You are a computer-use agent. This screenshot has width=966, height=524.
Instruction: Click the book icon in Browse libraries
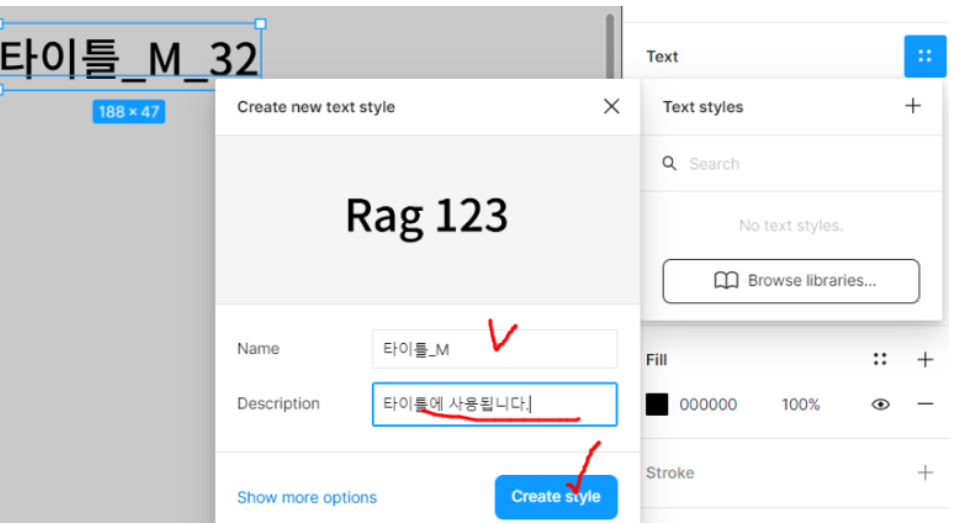click(726, 281)
